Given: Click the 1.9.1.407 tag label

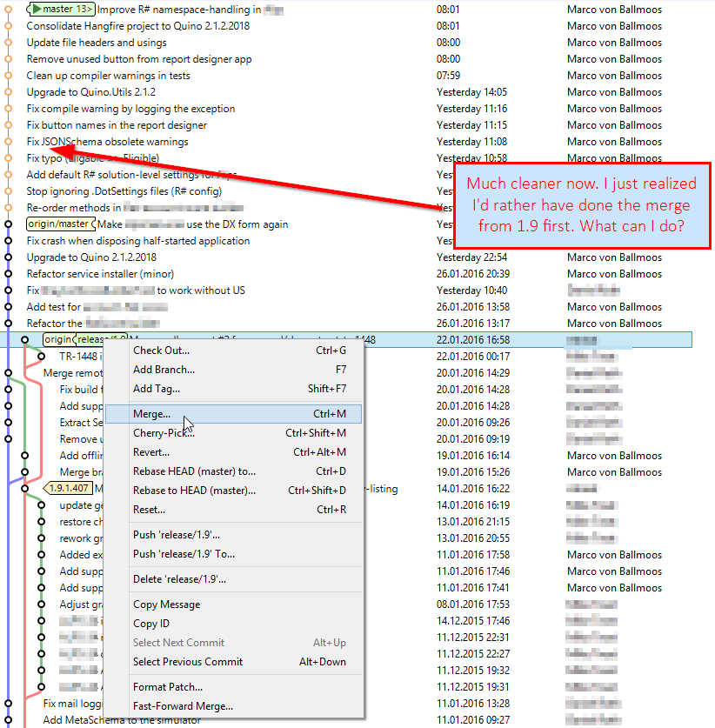Looking at the screenshot, I should coord(68,488).
